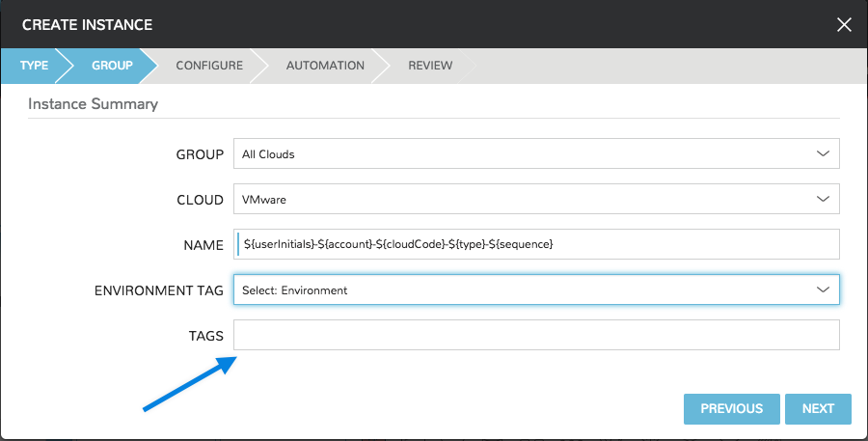
Task: Open the All Clouds group dropdown
Action: click(x=521, y=153)
